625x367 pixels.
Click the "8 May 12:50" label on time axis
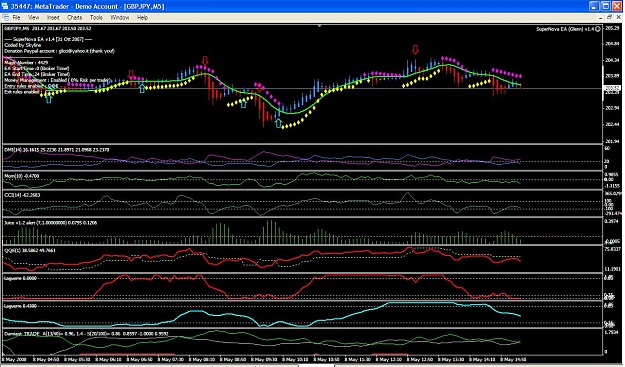coord(421,359)
